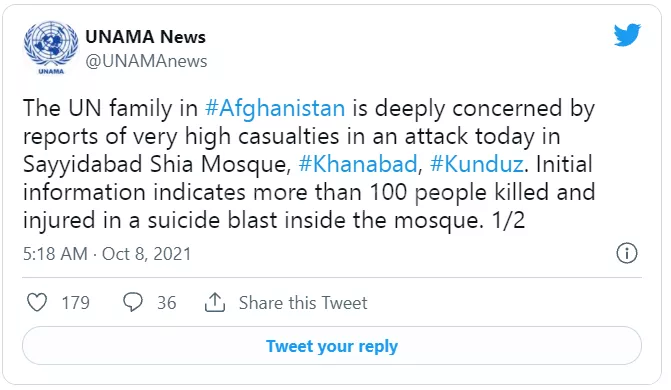This screenshot has height=390, width=671.
Task: Open the #Kunduz hashtag link
Action: coord(477,164)
